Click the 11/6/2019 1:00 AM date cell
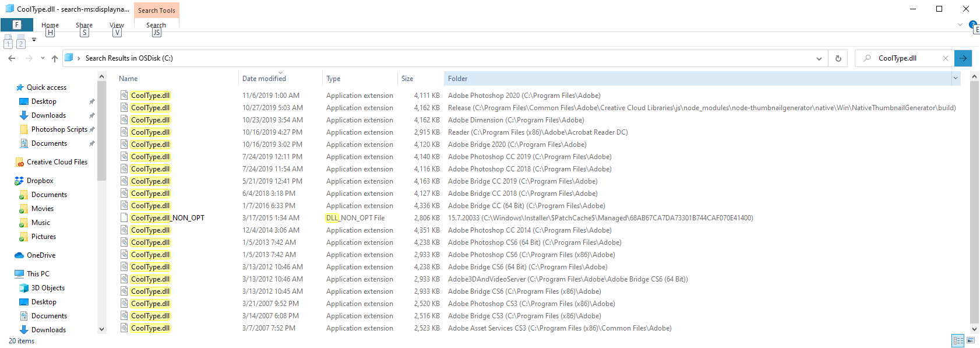 [271, 96]
